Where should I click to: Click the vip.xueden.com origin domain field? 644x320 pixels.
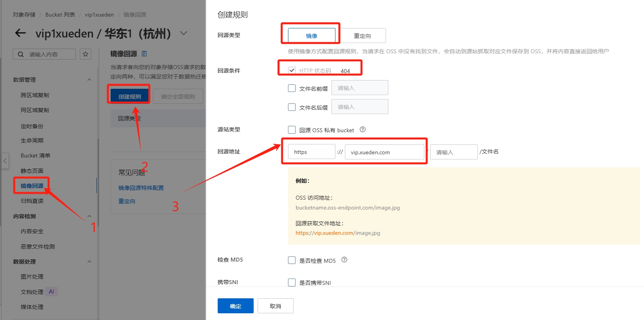coord(384,152)
